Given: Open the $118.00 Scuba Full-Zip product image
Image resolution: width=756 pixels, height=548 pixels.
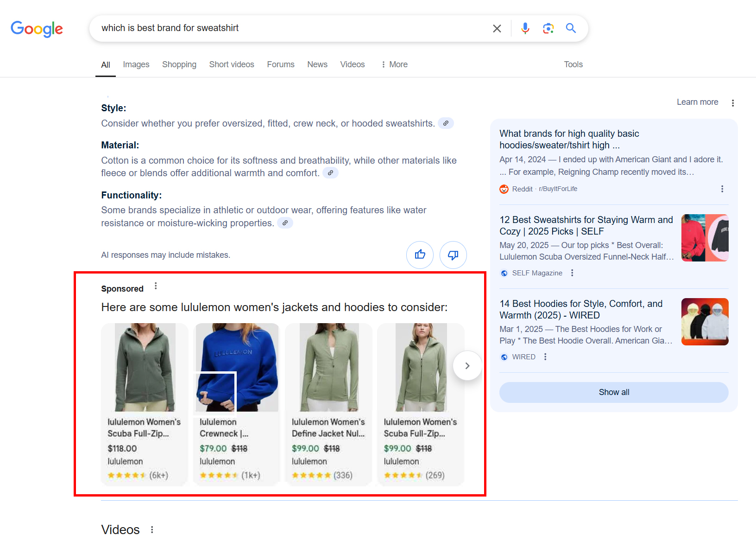Looking at the screenshot, I should click(x=145, y=367).
